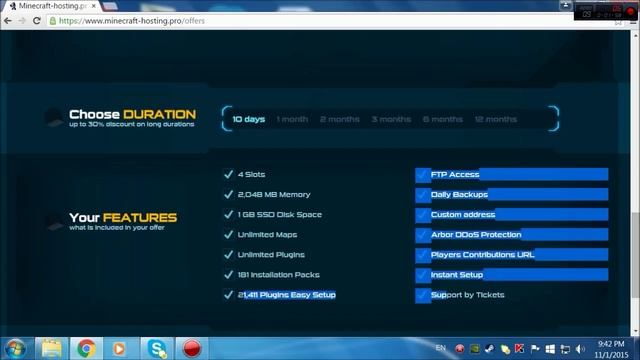Viewport: 640px width, 360px height.
Task: Click the Steam tray icon
Action: point(489,349)
